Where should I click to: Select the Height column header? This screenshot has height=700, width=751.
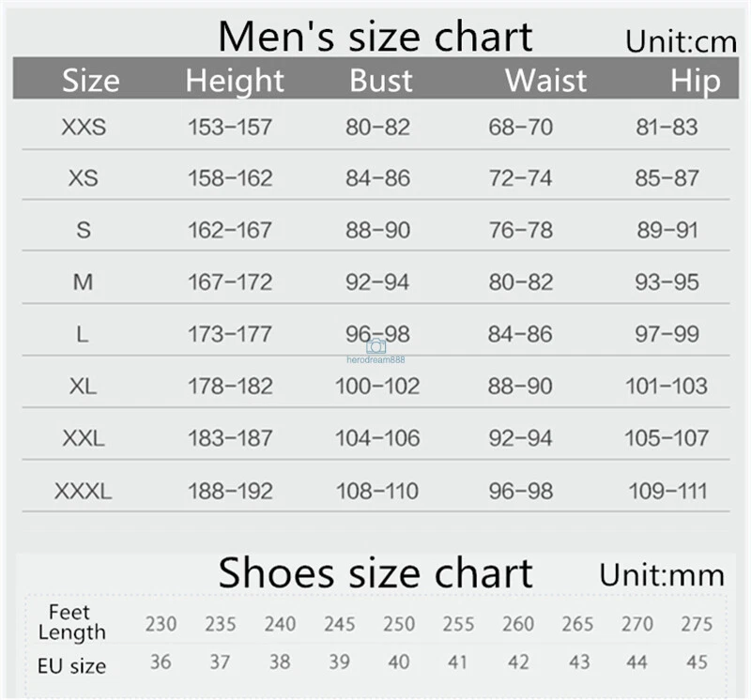(235, 81)
